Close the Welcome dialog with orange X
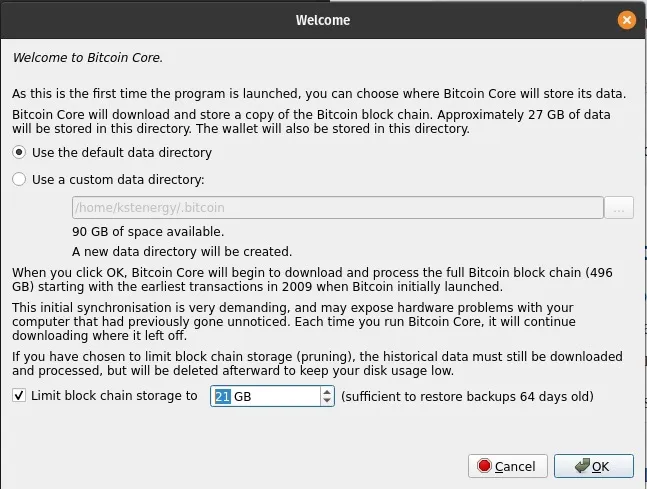The width and height of the screenshot is (647, 489). [627, 19]
